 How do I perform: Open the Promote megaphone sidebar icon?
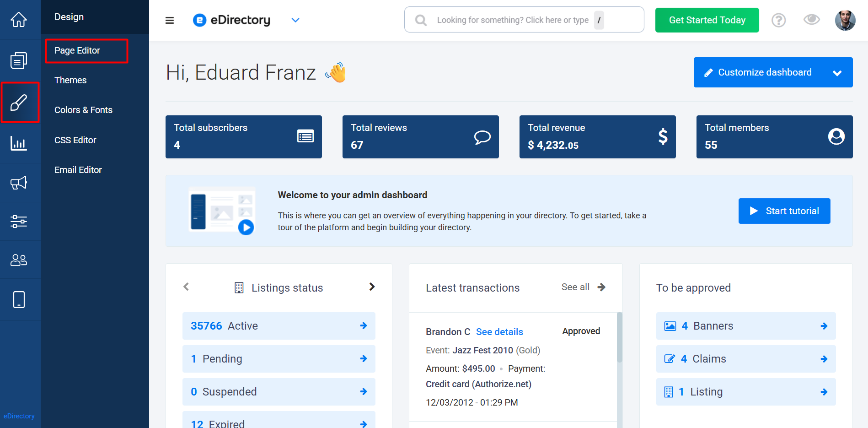coord(19,183)
